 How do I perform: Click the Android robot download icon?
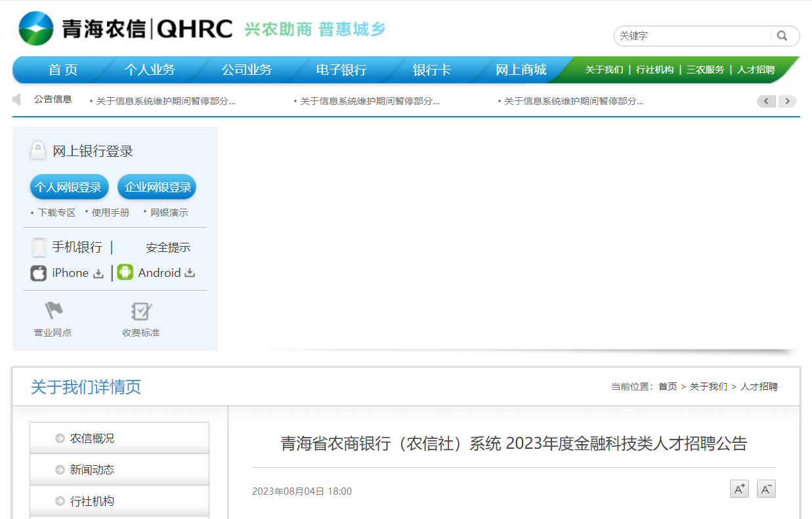pyautogui.click(x=125, y=273)
